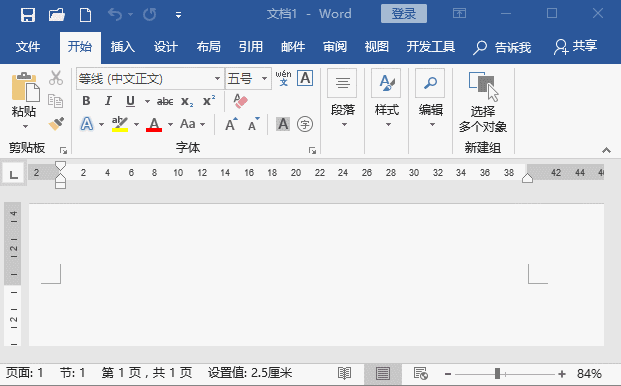
Task: Create a new blank document icon
Action: tap(85, 15)
